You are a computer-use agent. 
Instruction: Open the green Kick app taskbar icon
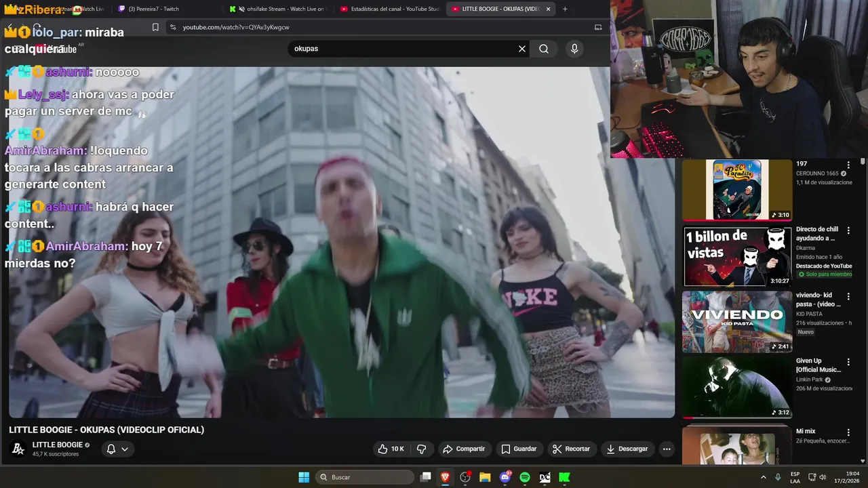564,477
